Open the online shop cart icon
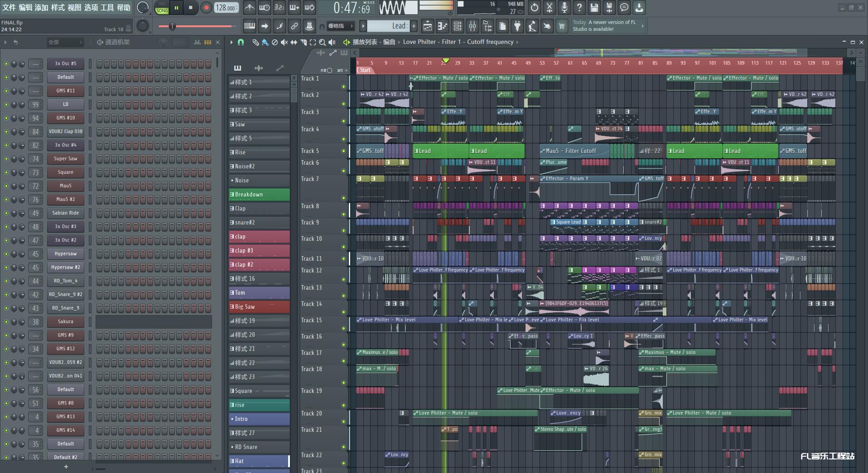Image resolution: width=868 pixels, height=473 pixels. coord(562,26)
